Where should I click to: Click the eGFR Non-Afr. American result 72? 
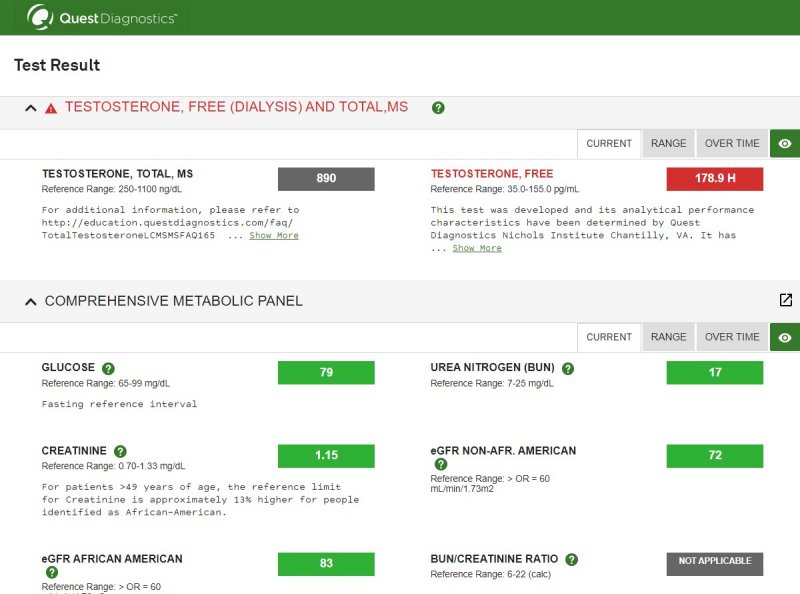[x=715, y=456]
